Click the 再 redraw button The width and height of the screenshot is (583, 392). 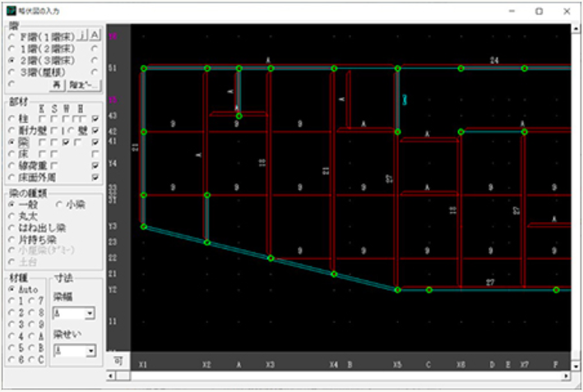[x=57, y=85]
